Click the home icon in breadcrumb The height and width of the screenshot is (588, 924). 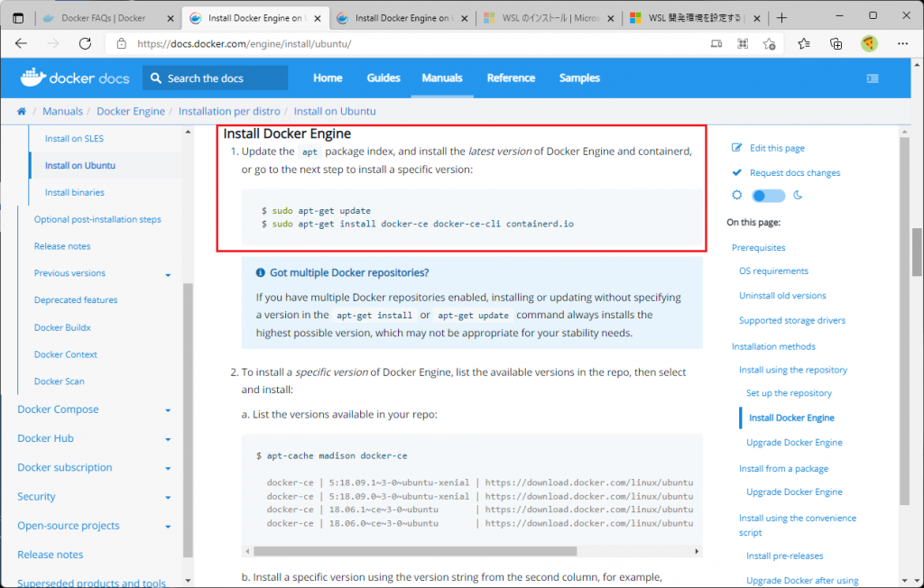pos(22,111)
